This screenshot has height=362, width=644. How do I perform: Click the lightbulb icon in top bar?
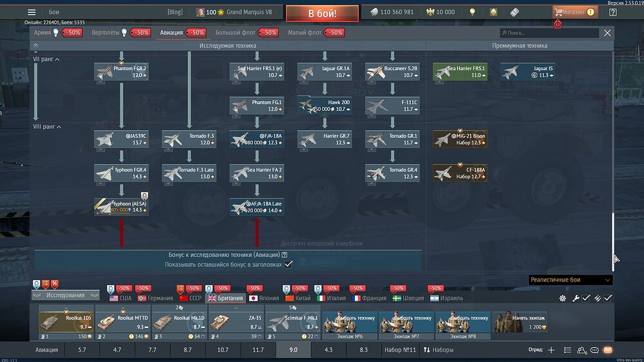click(x=472, y=12)
